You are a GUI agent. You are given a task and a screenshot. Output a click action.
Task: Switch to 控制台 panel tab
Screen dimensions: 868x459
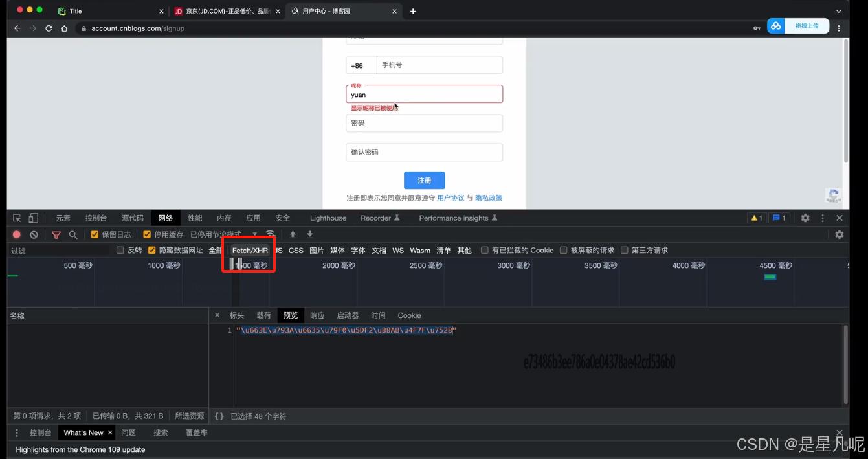pyautogui.click(x=96, y=218)
